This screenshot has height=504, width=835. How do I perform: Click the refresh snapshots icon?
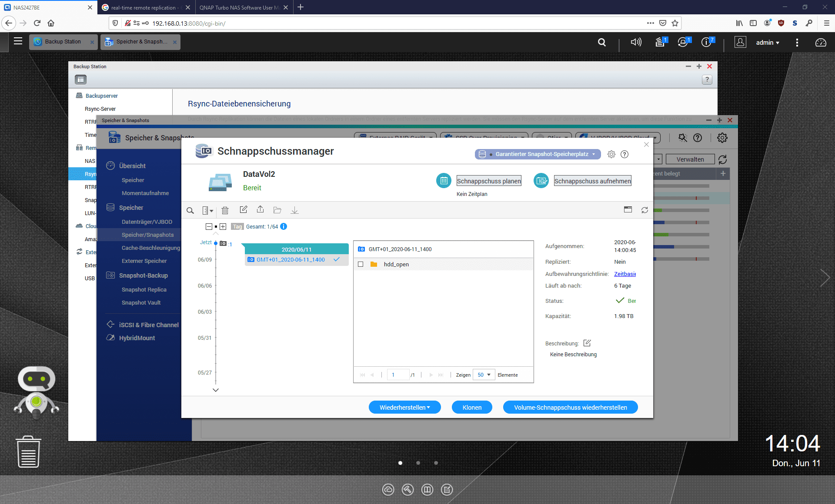(x=645, y=209)
